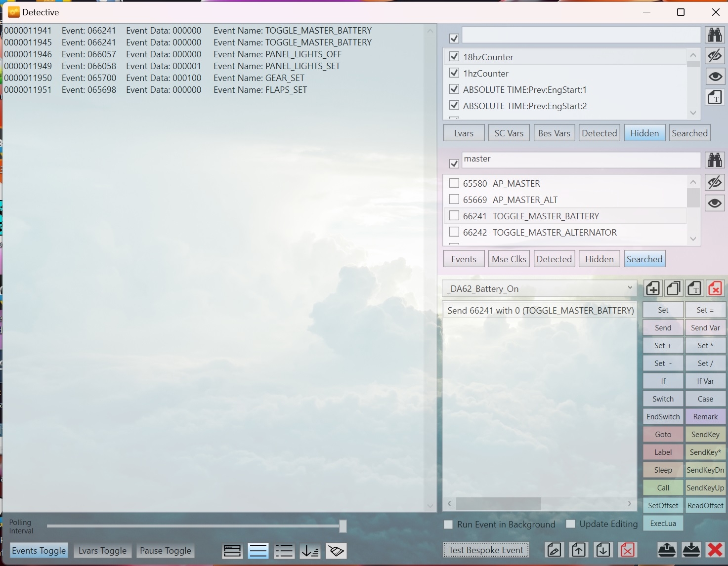
Task: Click the pencil edit line icon
Action: 554,550
